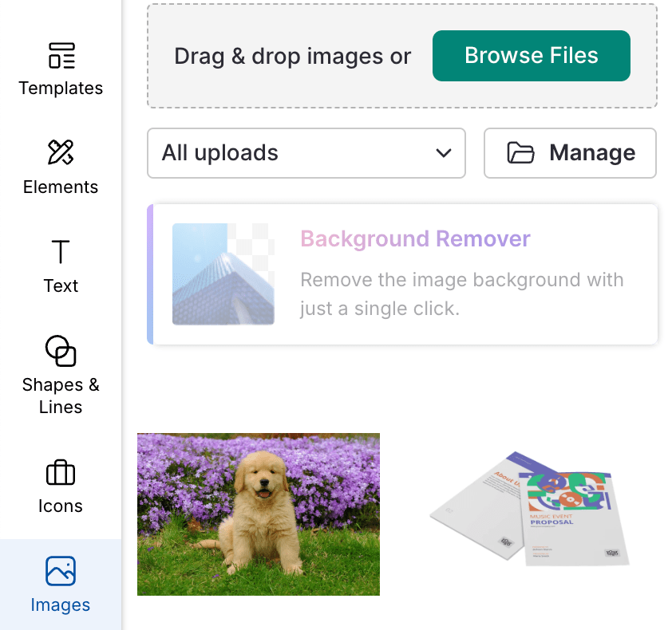The width and height of the screenshot is (672, 630).
Task: Select the golden puppy image thumbnail
Action: click(x=259, y=514)
